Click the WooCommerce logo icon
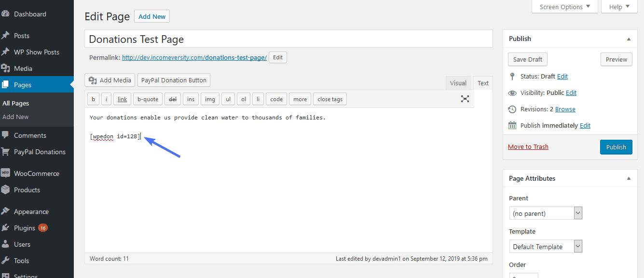This screenshot has height=278, width=644. click(x=6, y=173)
